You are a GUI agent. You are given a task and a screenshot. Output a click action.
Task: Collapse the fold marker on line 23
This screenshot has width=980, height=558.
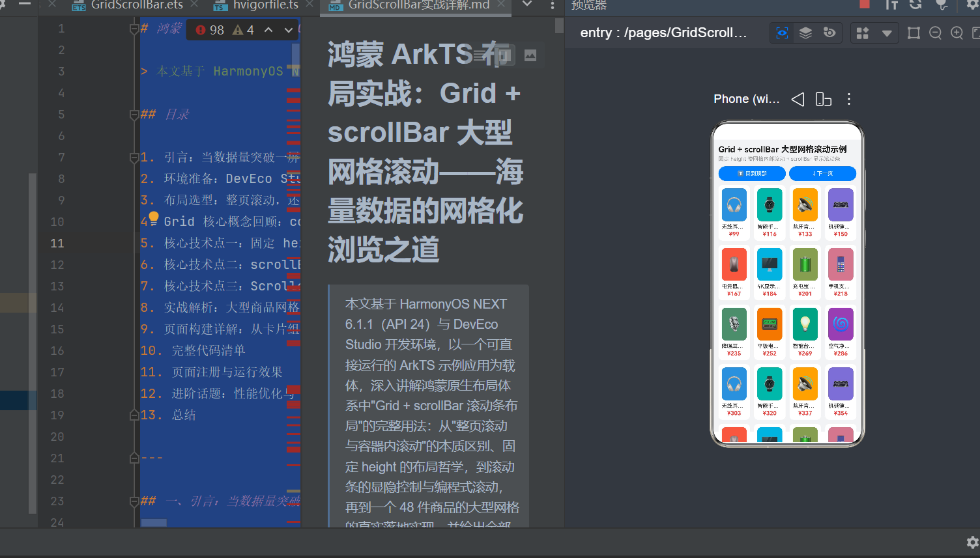(134, 501)
